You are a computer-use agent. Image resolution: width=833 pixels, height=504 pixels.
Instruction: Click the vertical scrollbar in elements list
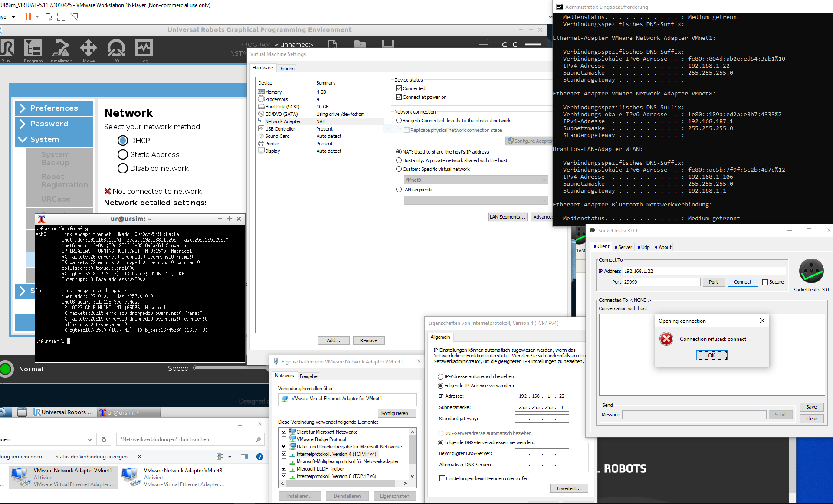(x=412, y=454)
